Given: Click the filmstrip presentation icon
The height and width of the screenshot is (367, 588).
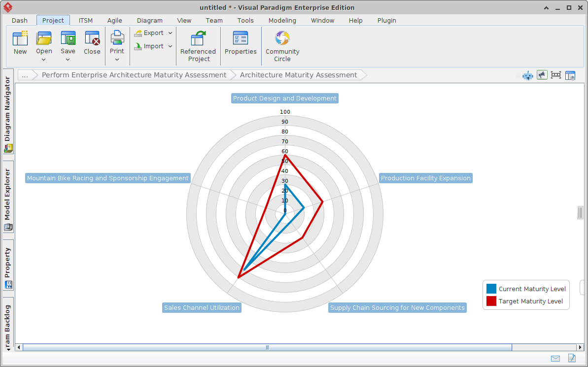Looking at the screenshot, I should click(x=556, y=75).
